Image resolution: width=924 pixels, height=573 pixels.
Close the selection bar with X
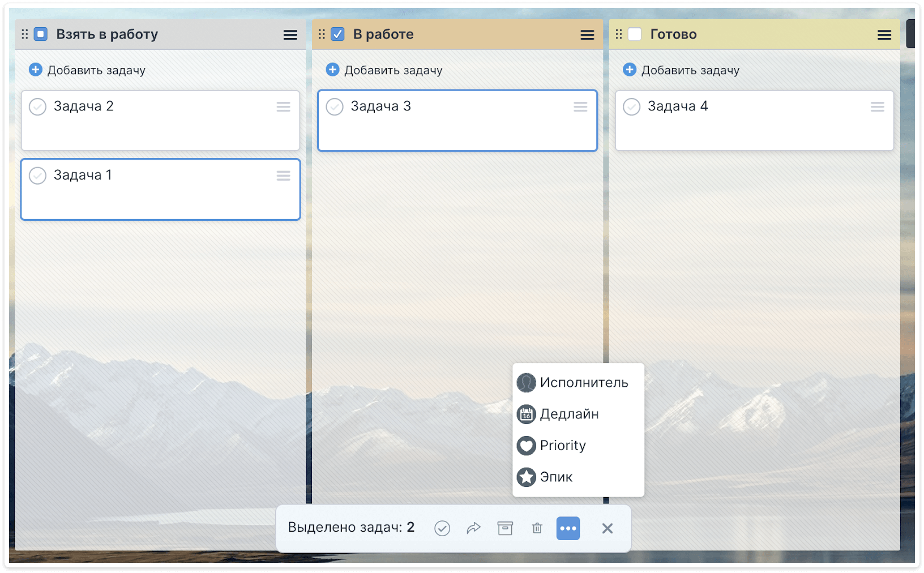607,528
